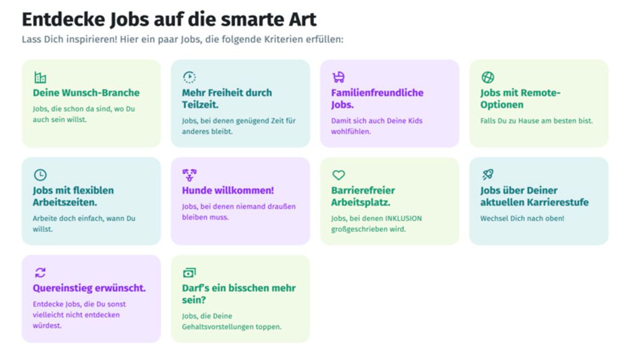Choose "Jobs mit Remote-Optionen" title
The image size is (644, 362).
pyautogui.click(x=520, y=99)
